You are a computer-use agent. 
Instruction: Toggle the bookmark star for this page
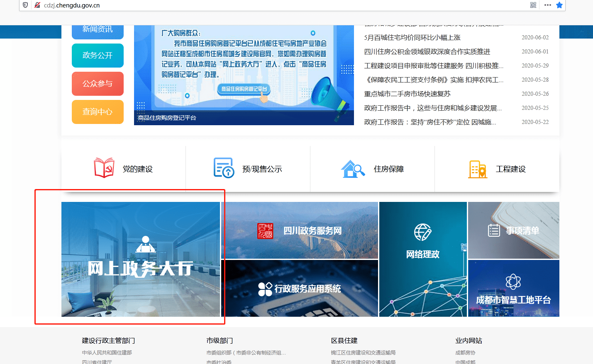point(559,5)
